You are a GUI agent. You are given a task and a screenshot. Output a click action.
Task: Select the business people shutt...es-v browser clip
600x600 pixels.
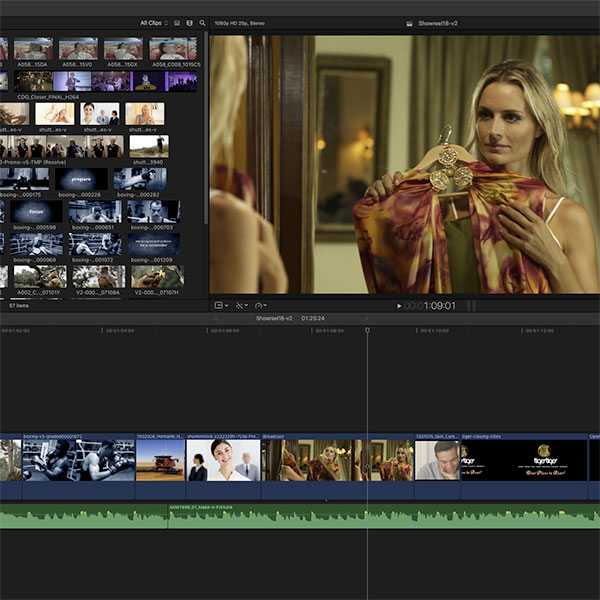(100, 114)
